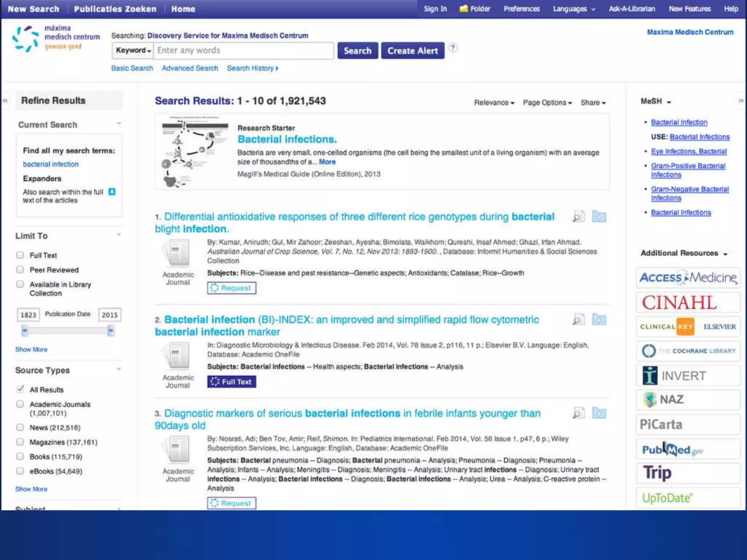The width and height of the screenshot is (747, 560).
Task: Click the search help question mark icon
Action: pos(453,48)
